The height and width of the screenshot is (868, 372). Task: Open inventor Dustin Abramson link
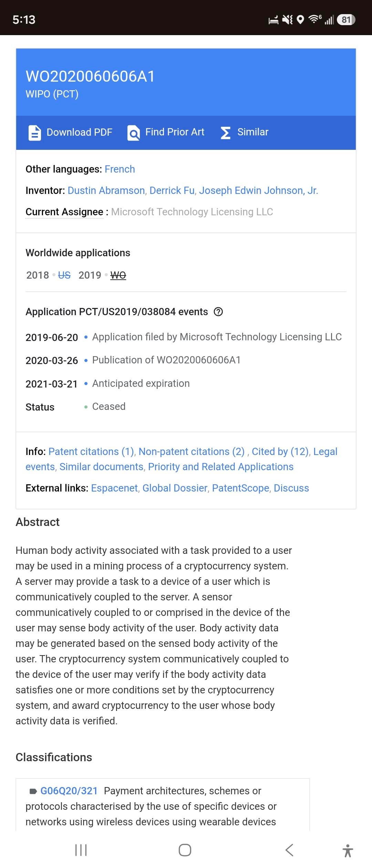(x=106, y=190)
